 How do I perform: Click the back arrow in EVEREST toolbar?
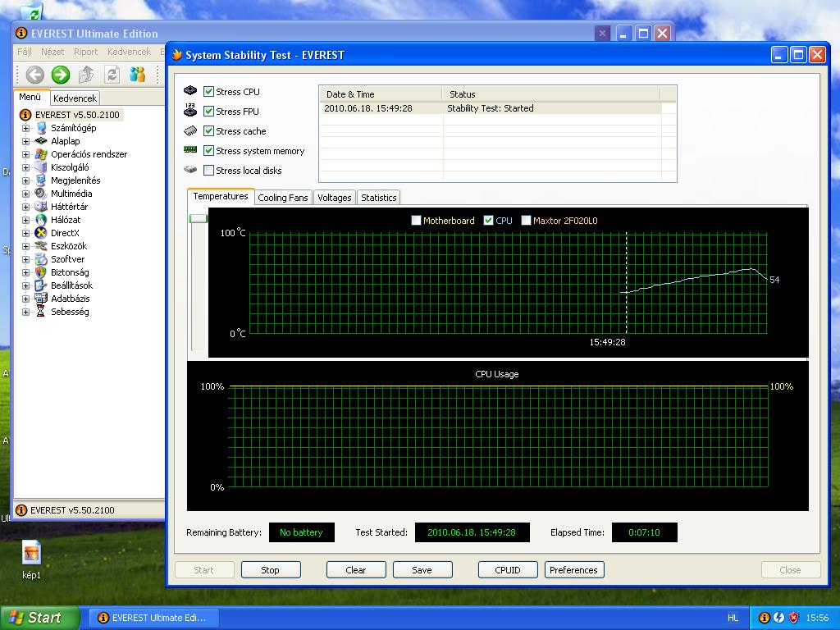click(34, 75)
